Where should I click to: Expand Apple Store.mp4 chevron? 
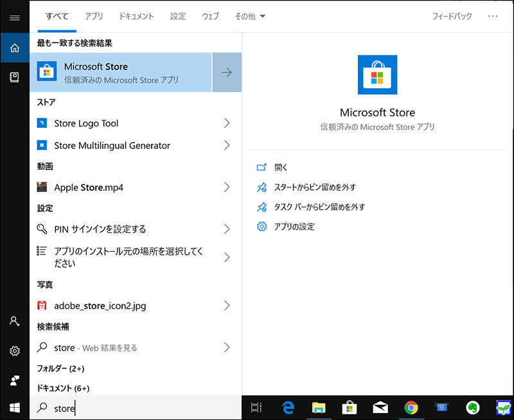[x=227, y=187]
